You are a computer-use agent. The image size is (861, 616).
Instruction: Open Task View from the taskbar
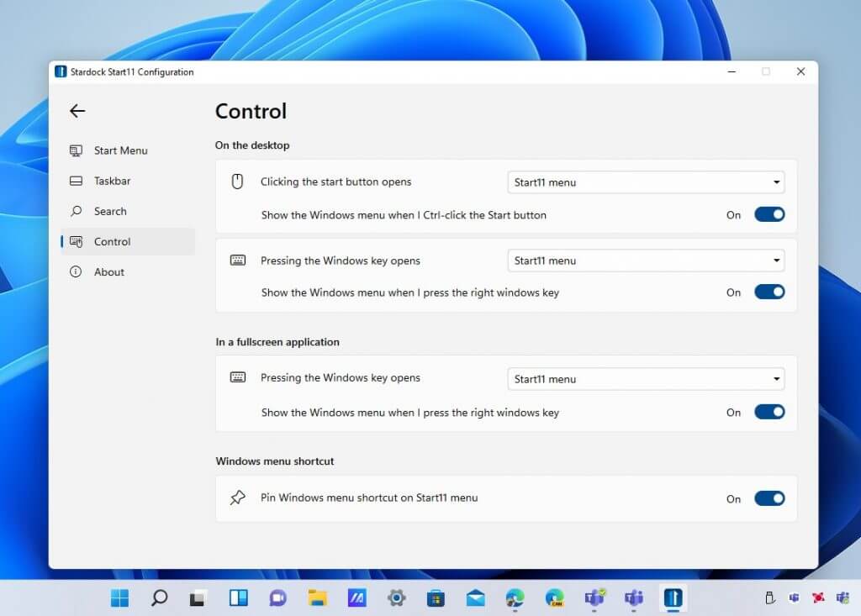198,598
